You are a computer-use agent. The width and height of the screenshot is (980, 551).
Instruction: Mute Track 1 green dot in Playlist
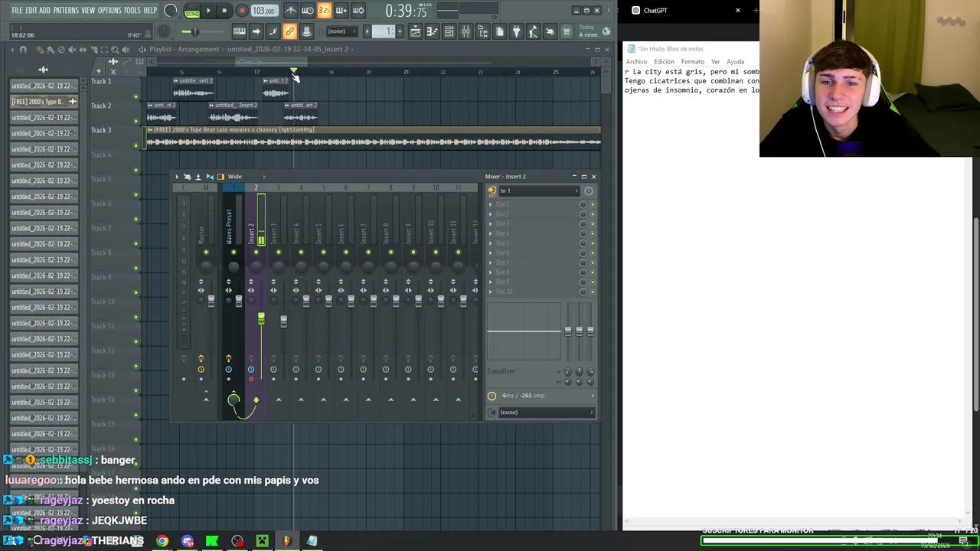pyautogui.click(x=136, y=96)
